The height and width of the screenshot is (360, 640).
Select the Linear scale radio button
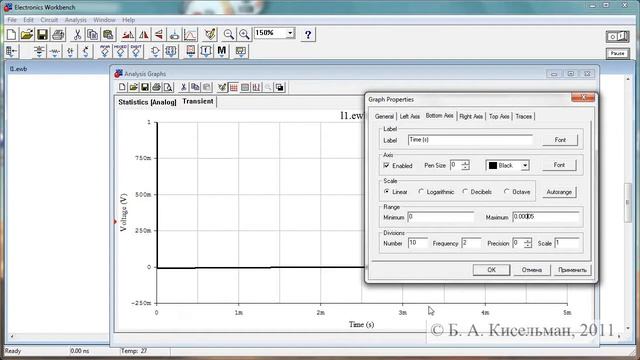(x=387, y=191)
